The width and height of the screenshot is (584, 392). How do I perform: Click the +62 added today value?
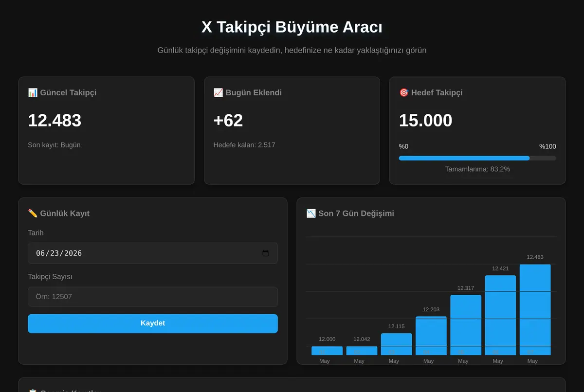pyautogui.click(x=228, y=121)
